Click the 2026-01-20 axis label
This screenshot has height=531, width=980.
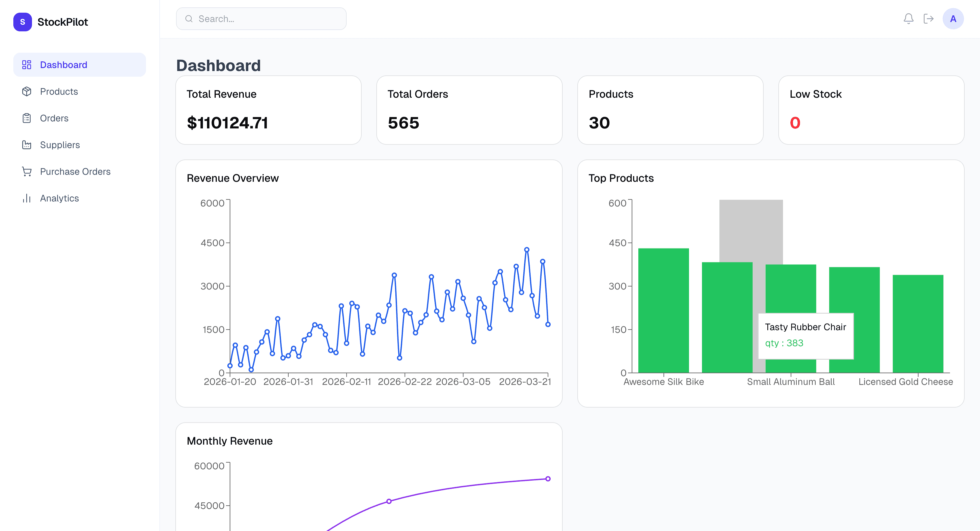click(230, 382)
